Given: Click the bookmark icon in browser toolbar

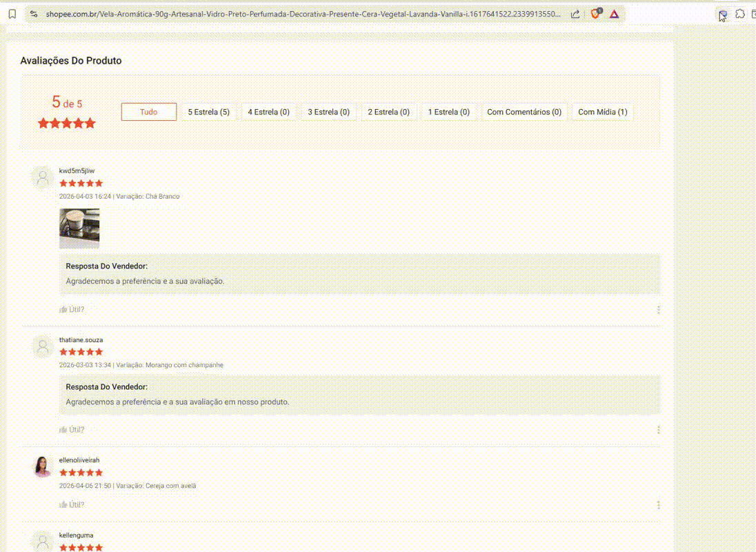Looking at the screenshot, I should (x=12, y=14).
